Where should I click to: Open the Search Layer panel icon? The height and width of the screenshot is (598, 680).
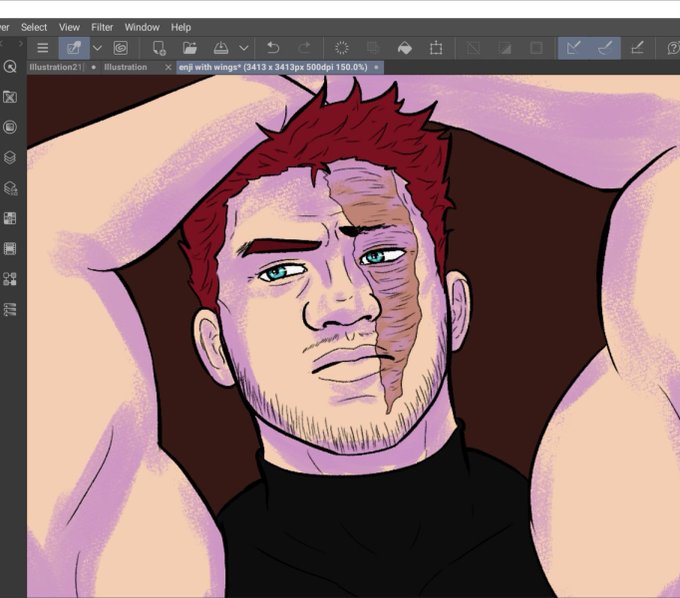point(10,188)
